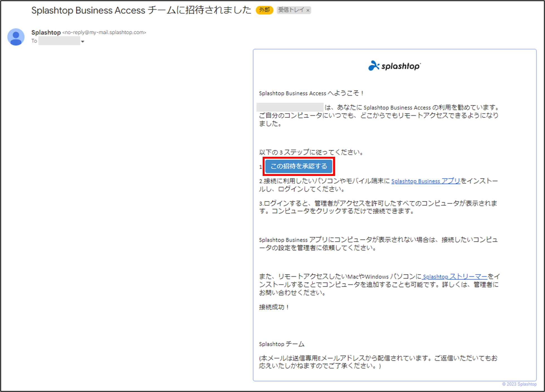
Task: Click the sender name Splashtop
Action: tap(46, 32)
